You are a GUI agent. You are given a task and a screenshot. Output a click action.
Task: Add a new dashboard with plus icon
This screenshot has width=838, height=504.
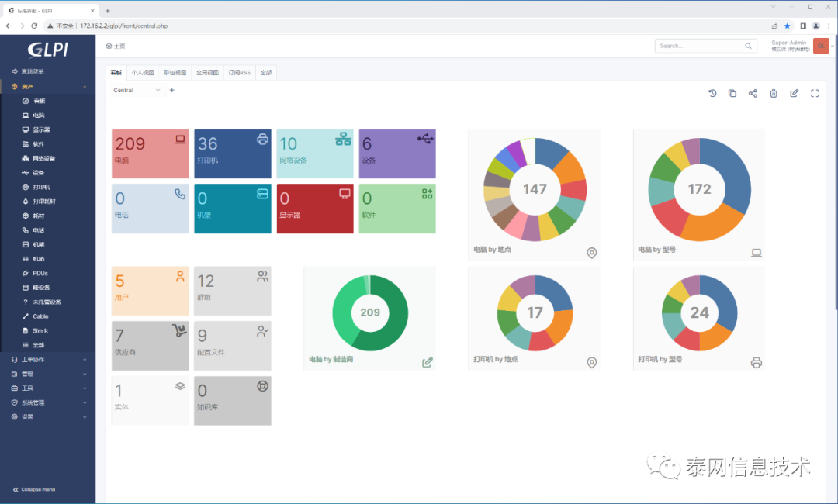[x=172, y=90]
